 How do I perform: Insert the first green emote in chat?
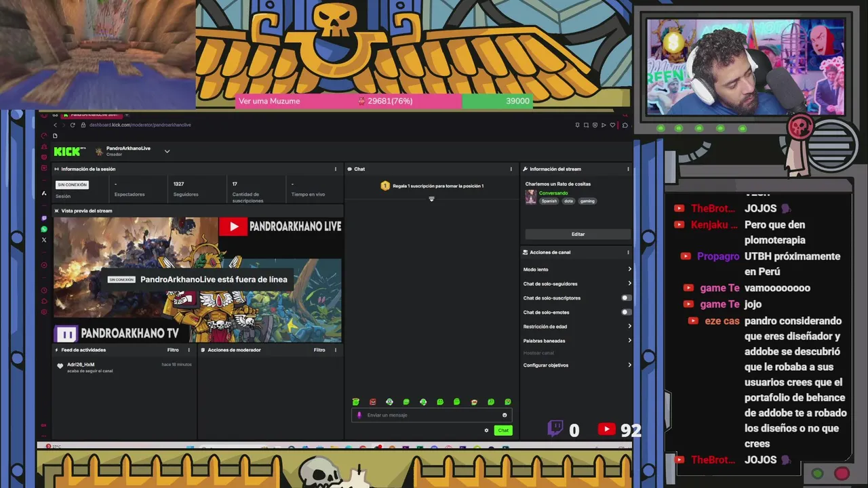[x=355, y=402]
